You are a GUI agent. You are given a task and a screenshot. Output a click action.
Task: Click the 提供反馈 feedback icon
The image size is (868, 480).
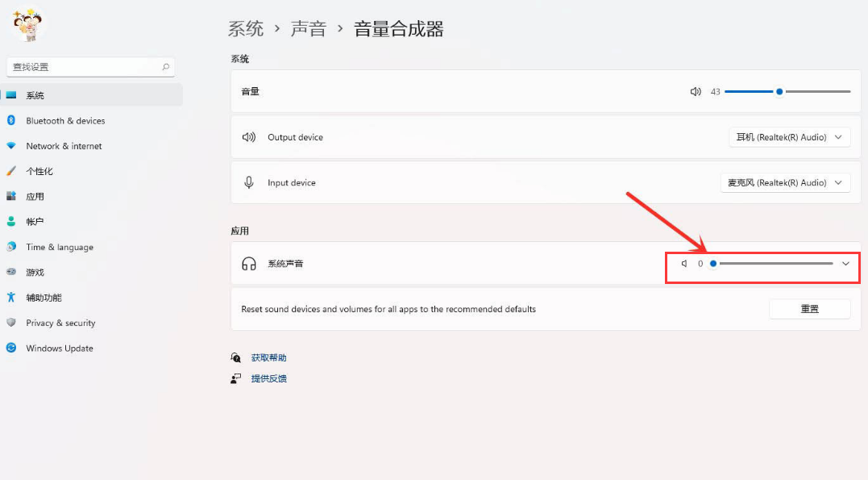[x=236, y=378]
